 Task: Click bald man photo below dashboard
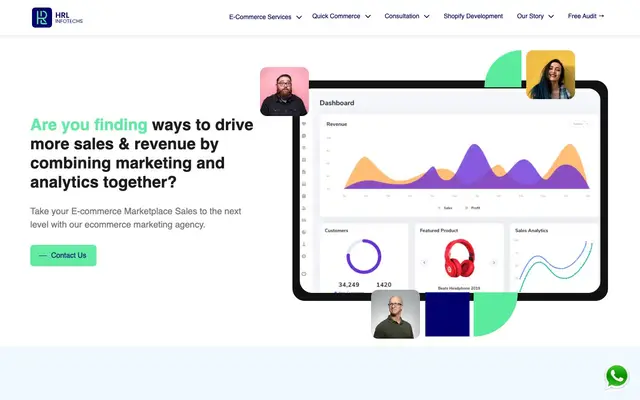click(396, 314)
